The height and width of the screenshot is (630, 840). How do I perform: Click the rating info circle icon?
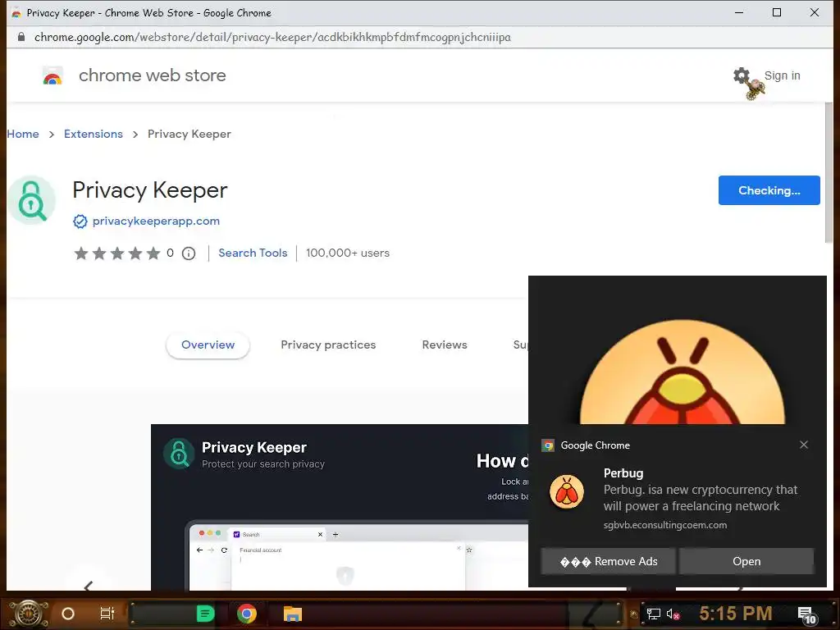pyautogui.click(x=189, y=253)
